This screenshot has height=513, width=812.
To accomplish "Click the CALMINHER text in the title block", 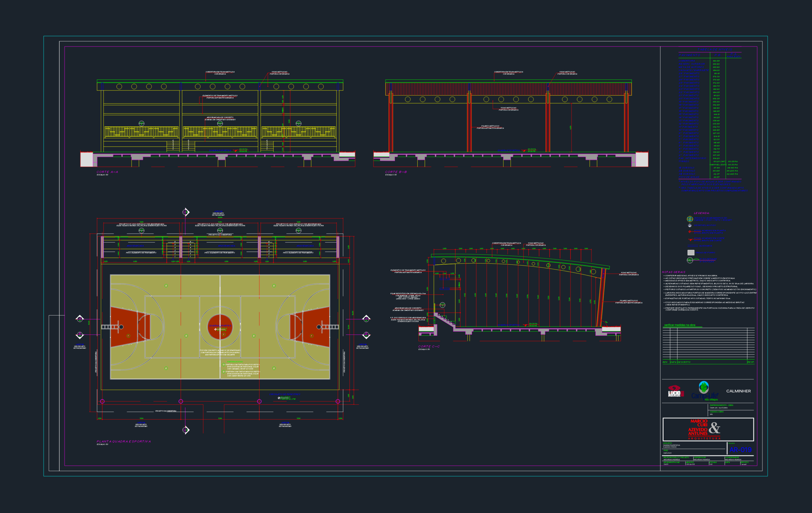I will [x=738, y=391].
